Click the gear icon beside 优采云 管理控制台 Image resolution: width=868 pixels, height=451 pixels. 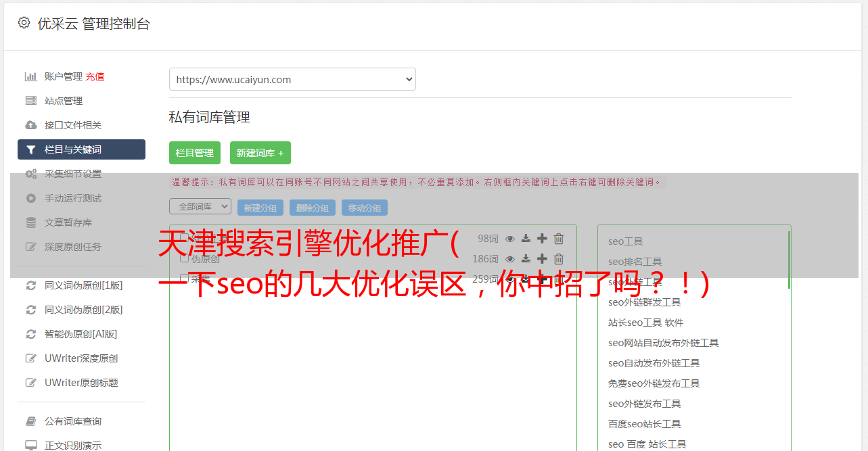tap(24, 23)
